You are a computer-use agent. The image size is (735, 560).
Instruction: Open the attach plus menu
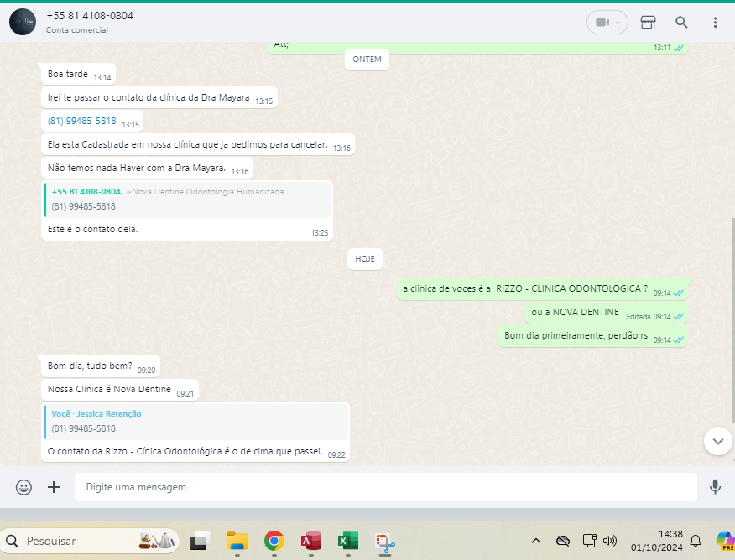[x=54, y=487]
